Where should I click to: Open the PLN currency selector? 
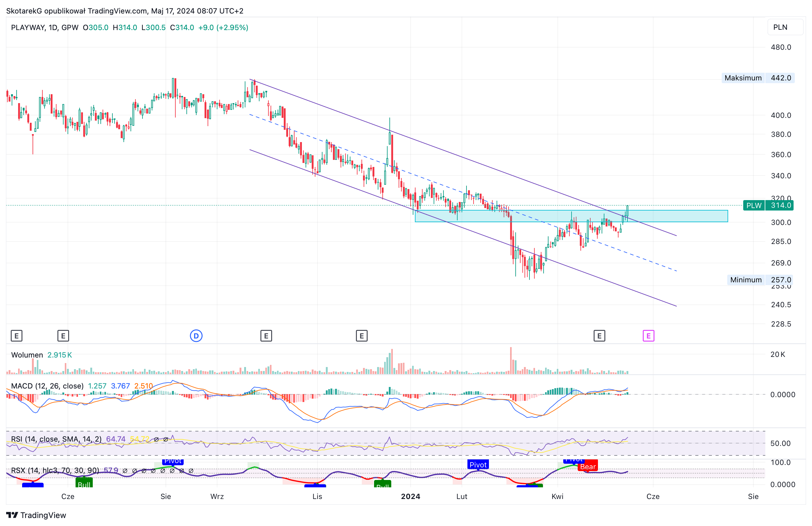(x=785, y=27)
